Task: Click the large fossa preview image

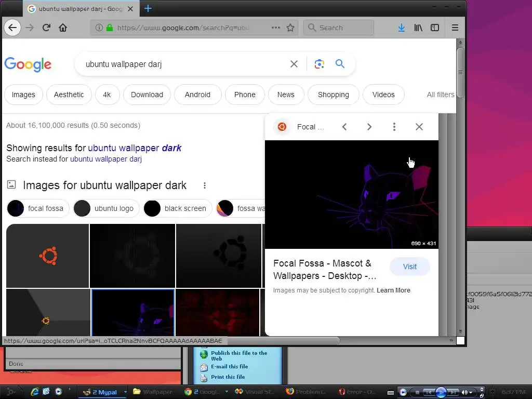Action: pyautogui.click(x=352, y=194)
